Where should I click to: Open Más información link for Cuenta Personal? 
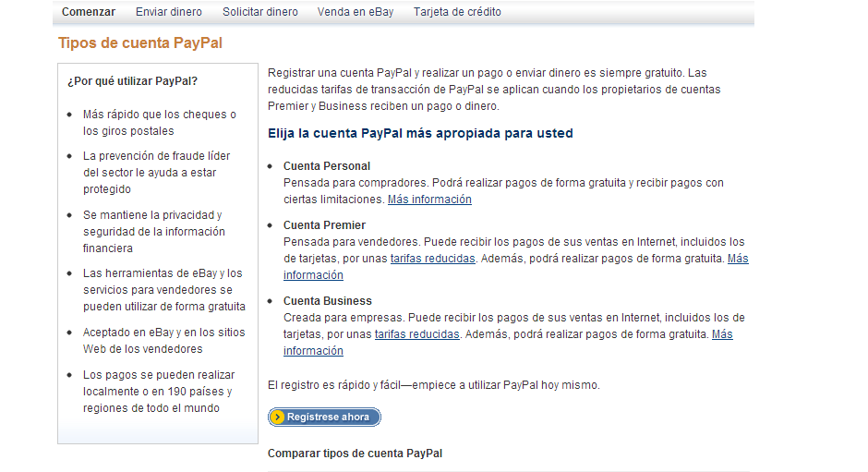click(429, 200)
